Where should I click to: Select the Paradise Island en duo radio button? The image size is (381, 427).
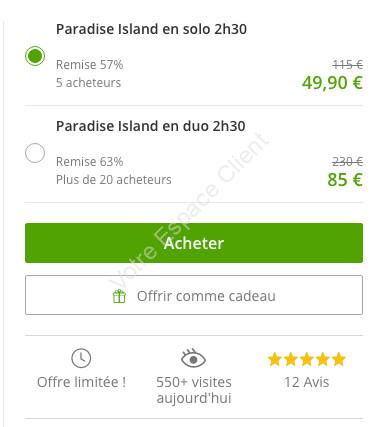[35, 153]
